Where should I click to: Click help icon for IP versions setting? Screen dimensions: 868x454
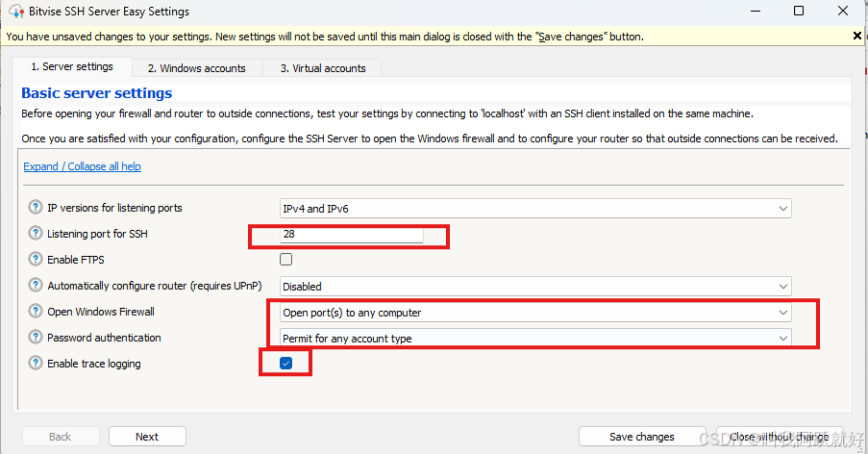click(x=37, y=208)
